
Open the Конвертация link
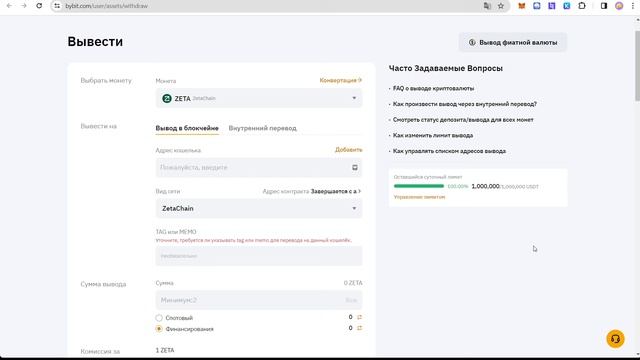click(340, 80)
